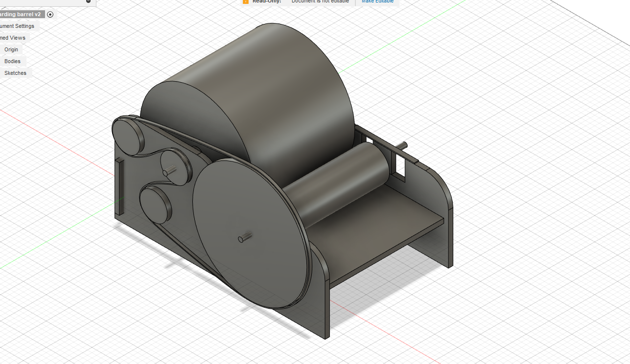The width and height of the screenshot is (630, 364).
Task: Click the Make Editable link
Action: click(377, 1)
